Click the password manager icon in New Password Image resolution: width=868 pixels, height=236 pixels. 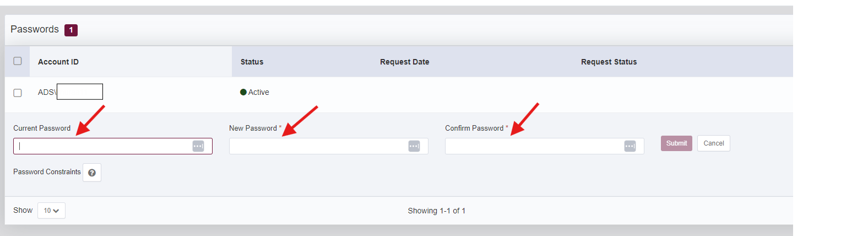(x=414, y=146)
